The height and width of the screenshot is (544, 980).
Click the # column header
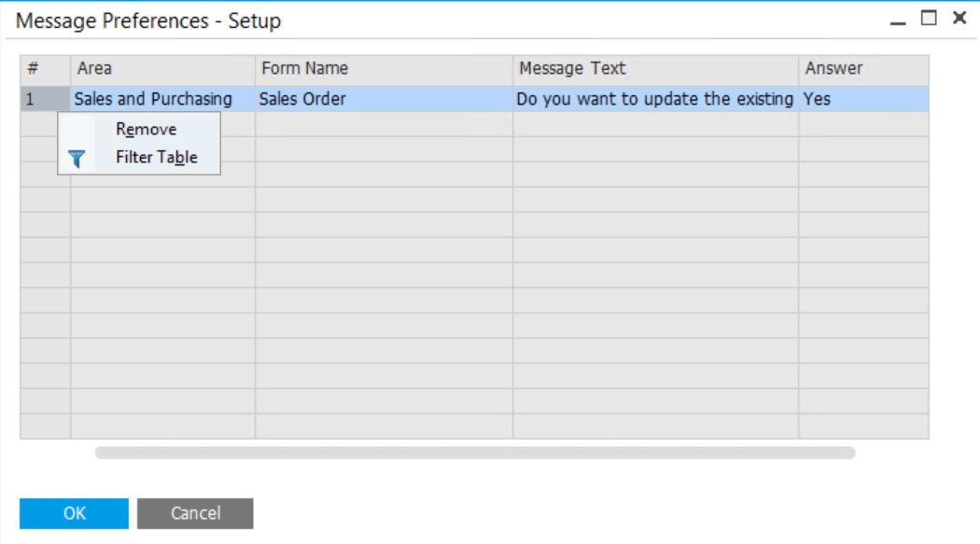(x=45, y=69)
